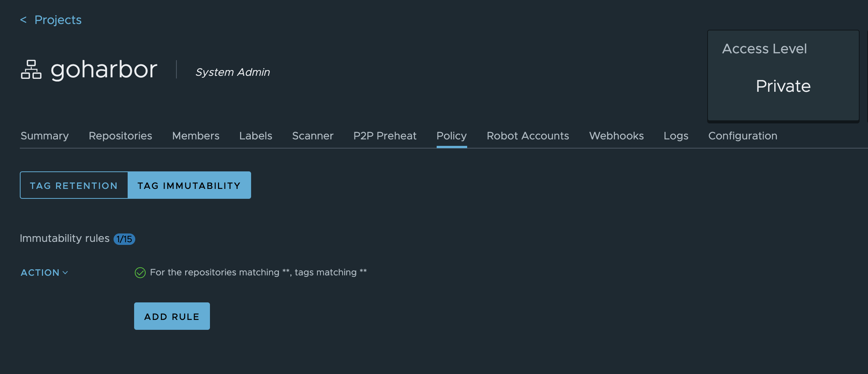The height and width of the screenshot is (374, 868).
Task: Select the TAG IMMUTABILITY view
Action: pos(189,185)
